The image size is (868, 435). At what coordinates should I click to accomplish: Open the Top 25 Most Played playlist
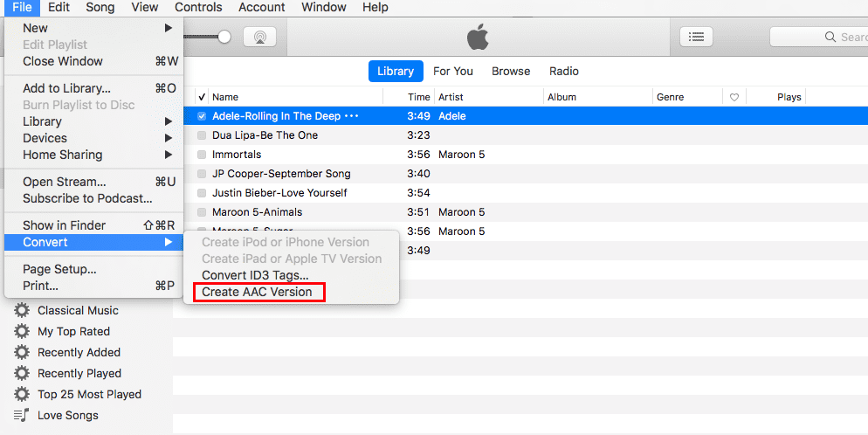[x=89, y=395]
